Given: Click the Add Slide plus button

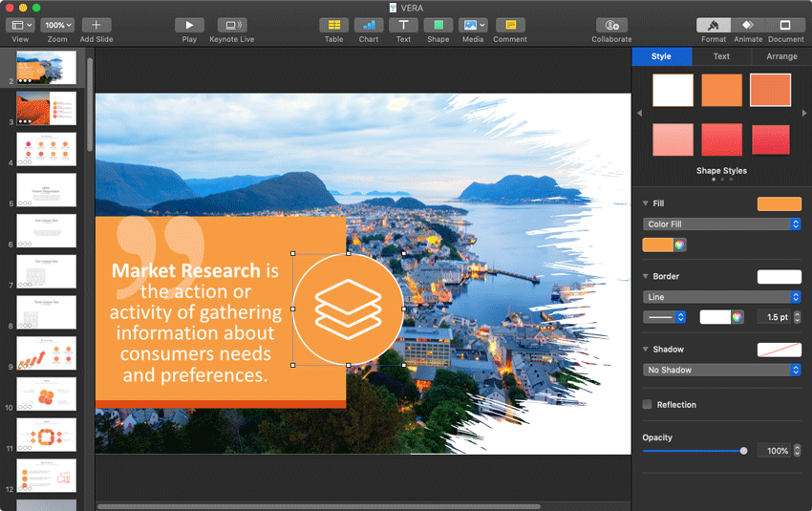Looking at the screenshot, I should coord(96,25).
